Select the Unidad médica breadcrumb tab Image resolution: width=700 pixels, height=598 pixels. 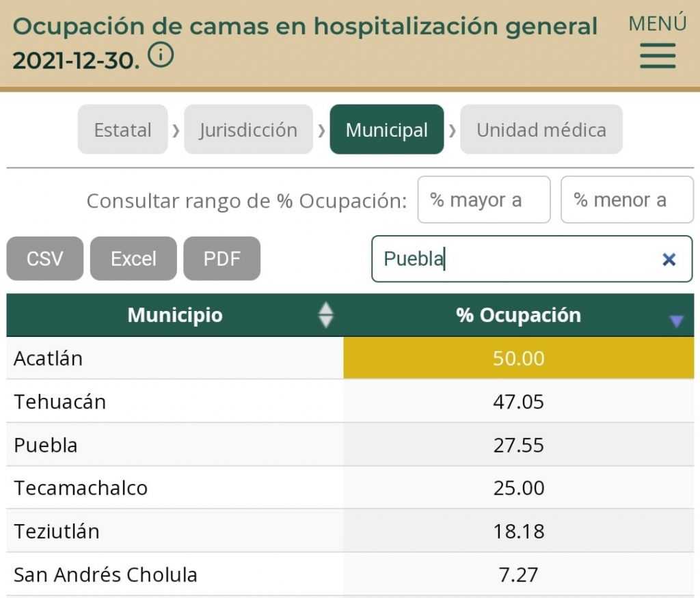541,129
